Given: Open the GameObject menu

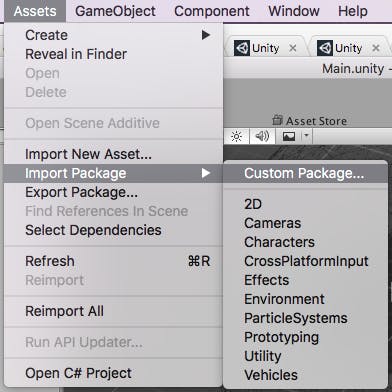Looking at the screenshot, I should 115,11.
